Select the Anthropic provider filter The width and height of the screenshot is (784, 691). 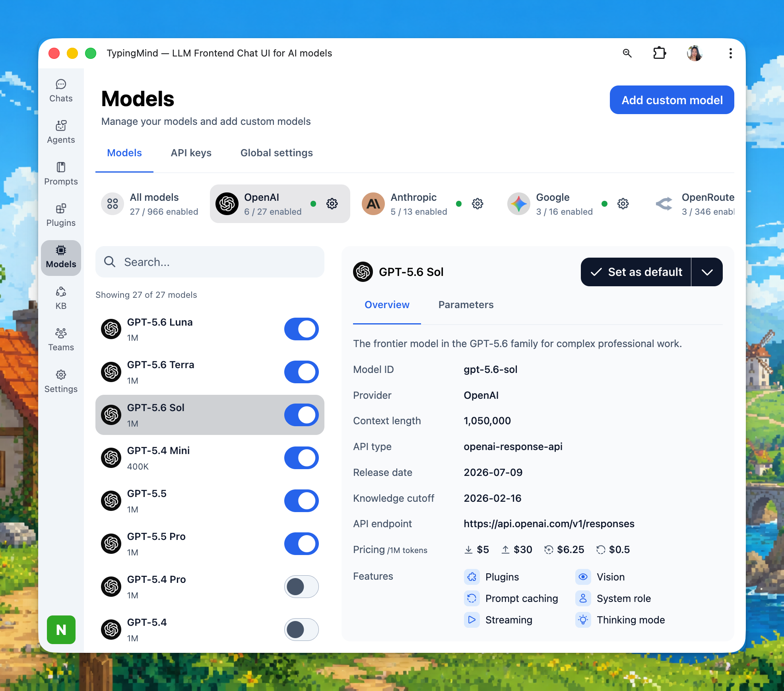coord(423,204)
